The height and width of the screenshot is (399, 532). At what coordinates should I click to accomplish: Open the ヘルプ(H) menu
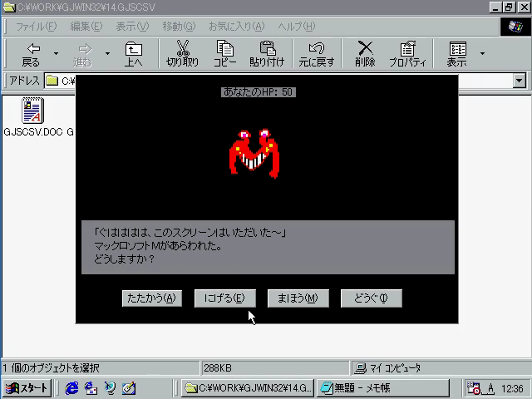297,27
